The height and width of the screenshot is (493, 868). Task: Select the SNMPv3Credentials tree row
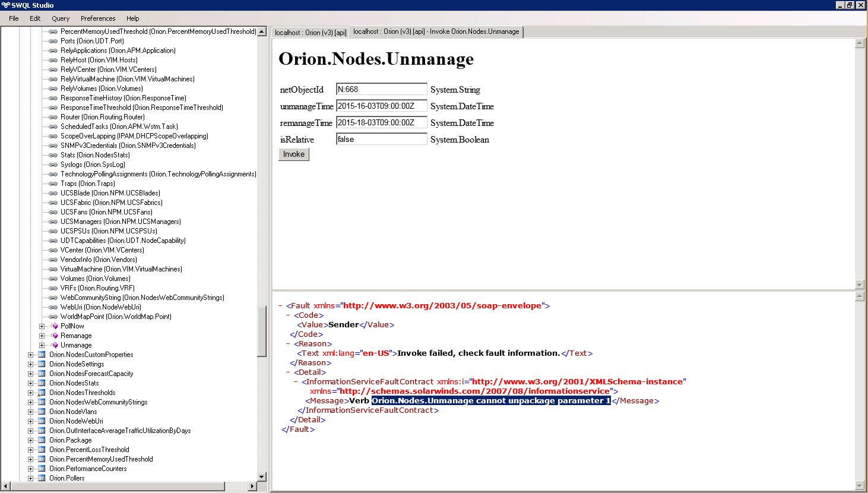coord(128,146)
